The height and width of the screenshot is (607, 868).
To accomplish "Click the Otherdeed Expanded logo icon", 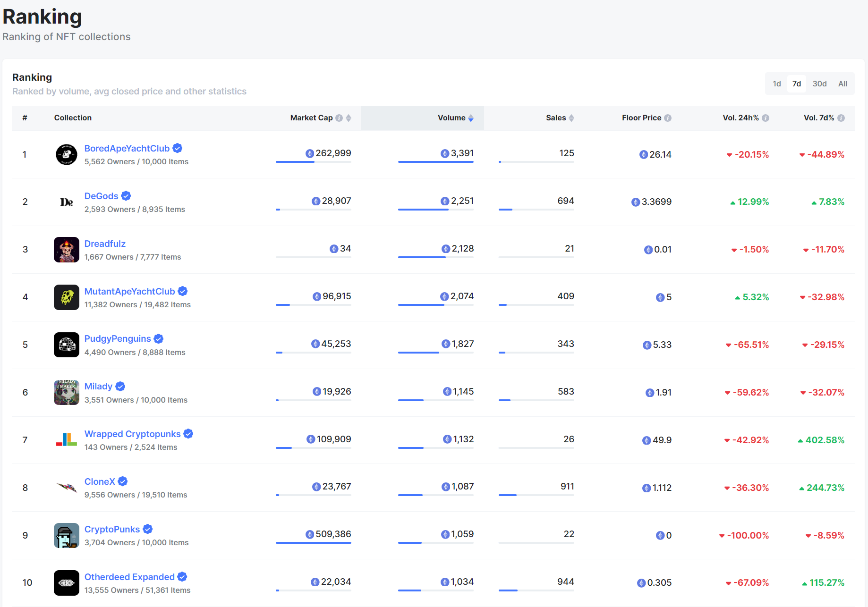I will (66, 583).
